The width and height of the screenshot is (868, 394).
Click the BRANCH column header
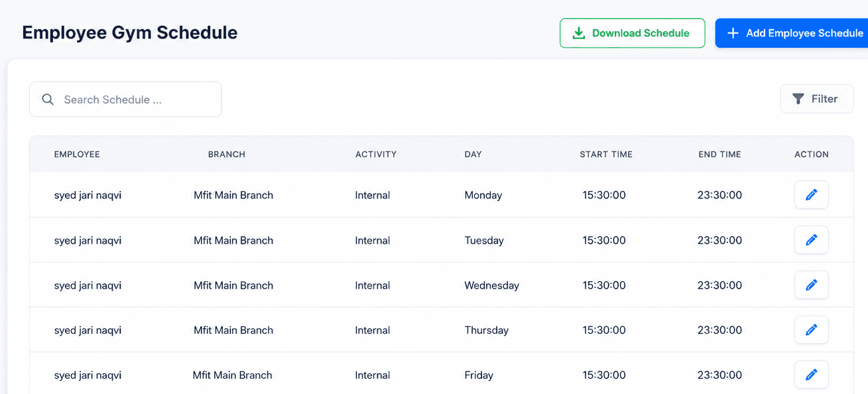coord(227,155)
